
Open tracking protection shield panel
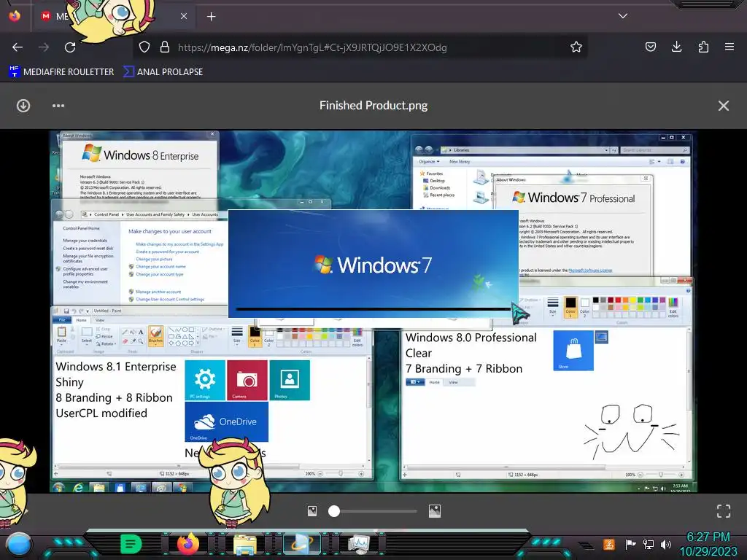click(144, 47)
